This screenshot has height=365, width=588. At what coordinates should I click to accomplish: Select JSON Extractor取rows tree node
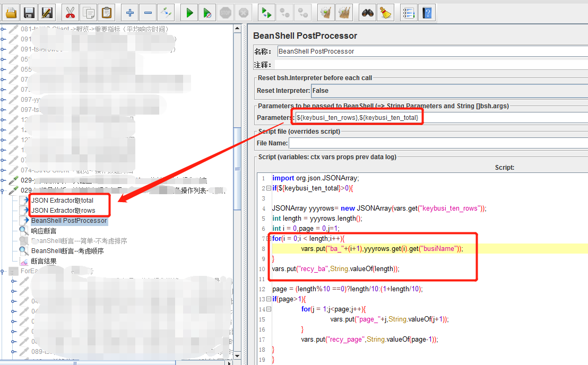coord(63,211)
